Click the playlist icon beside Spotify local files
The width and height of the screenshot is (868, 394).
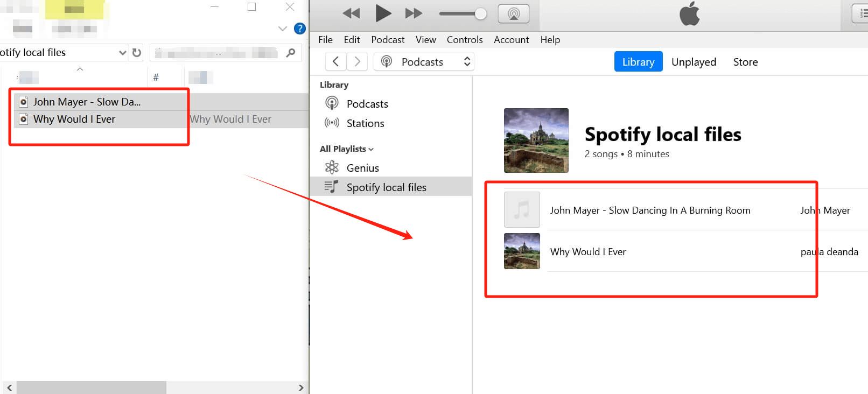point(332,187)
